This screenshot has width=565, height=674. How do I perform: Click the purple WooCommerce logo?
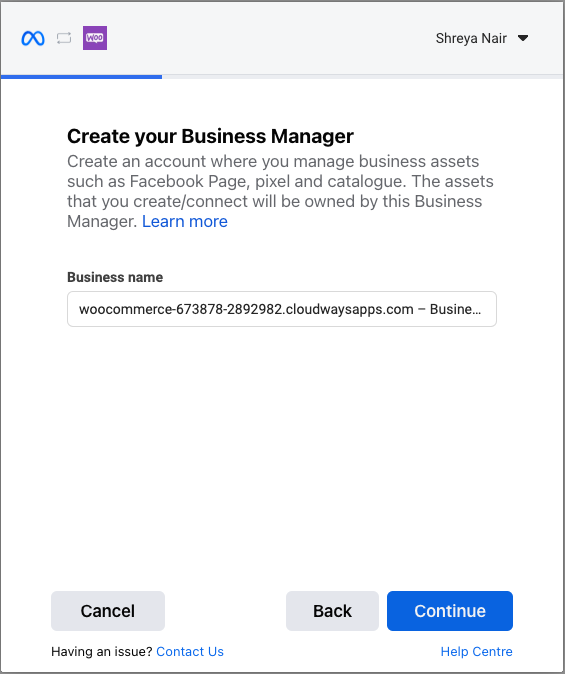[x=95, y=38]
